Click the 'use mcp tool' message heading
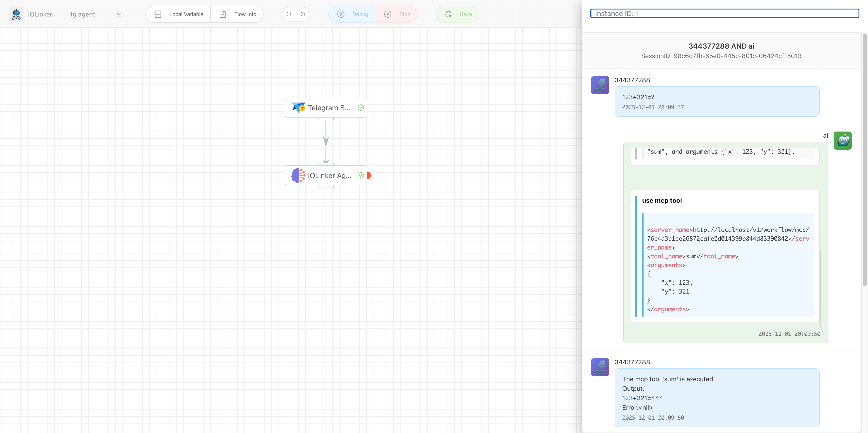The width and height of the screenshot is (868, 433). point(662,200)
